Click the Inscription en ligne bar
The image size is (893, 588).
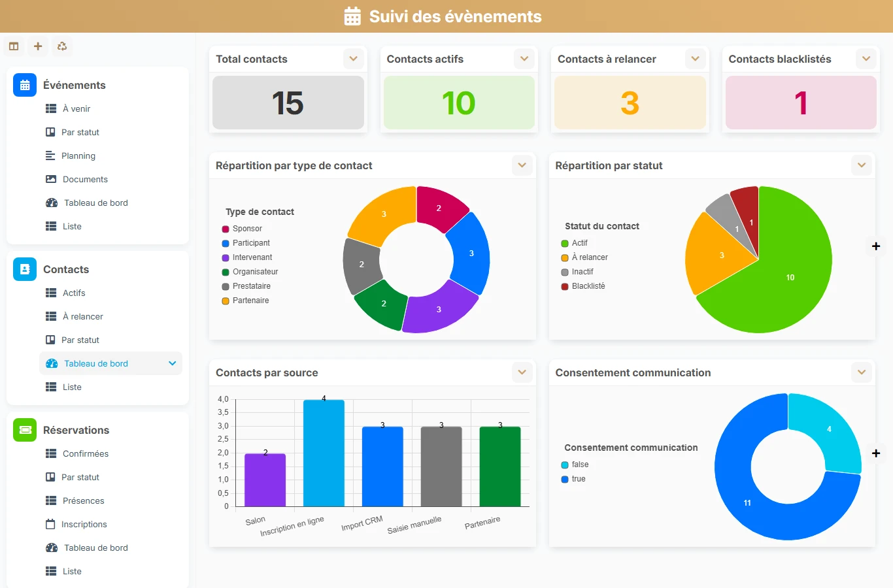click(x=324, y=453)
